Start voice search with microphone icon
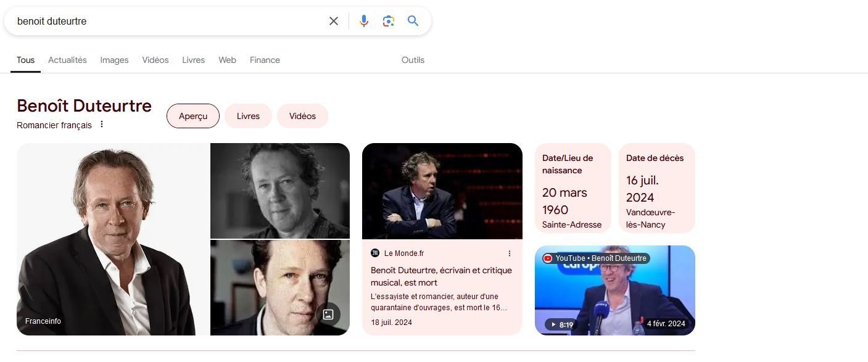This screenshot has height=362, width=868. point(364,21)
